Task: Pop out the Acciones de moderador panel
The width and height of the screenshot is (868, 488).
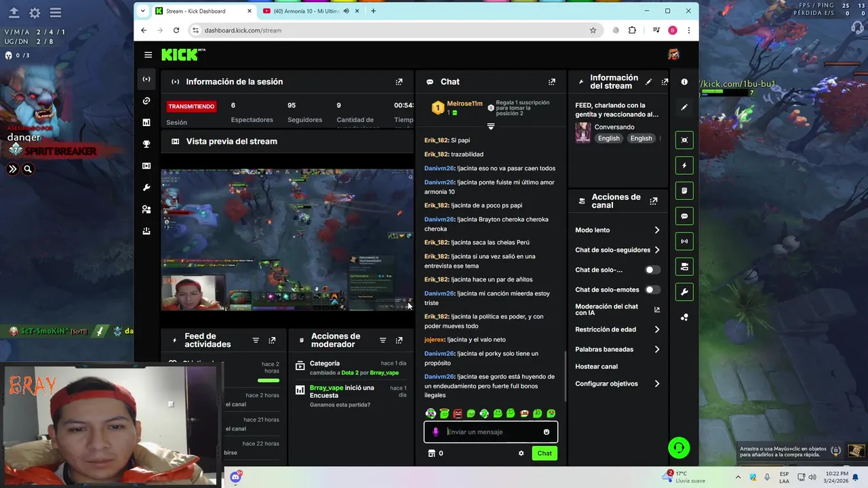Action: point(399,340)
